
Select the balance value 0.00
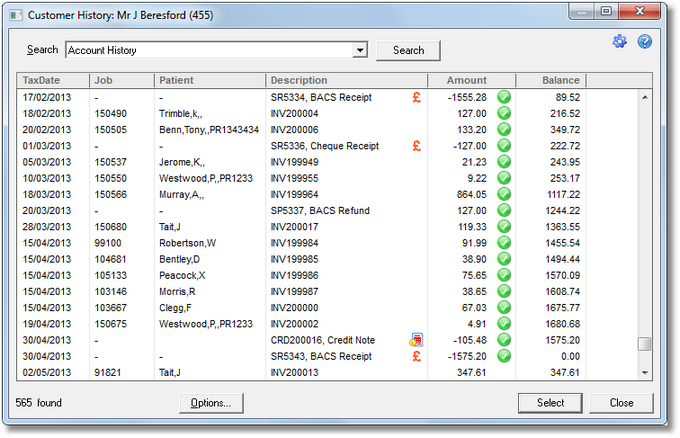click(x=570, y=356)
